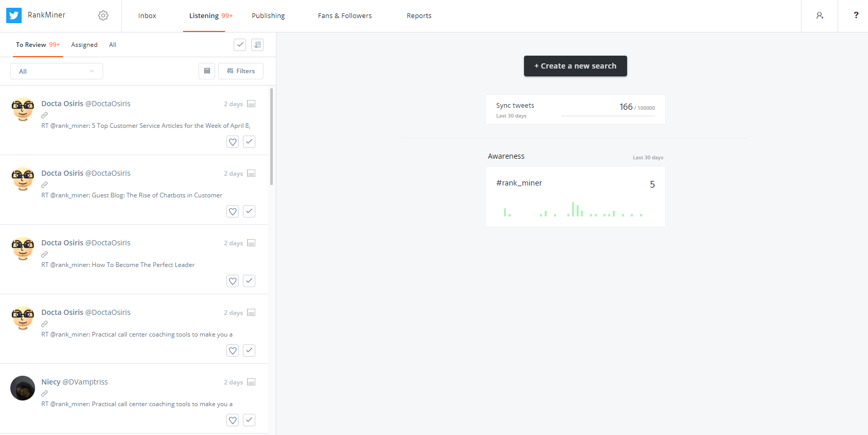The image size is (868, 435).
Task: Open link icon on Rise of Chatbots tweet
Action: (44, 185)
